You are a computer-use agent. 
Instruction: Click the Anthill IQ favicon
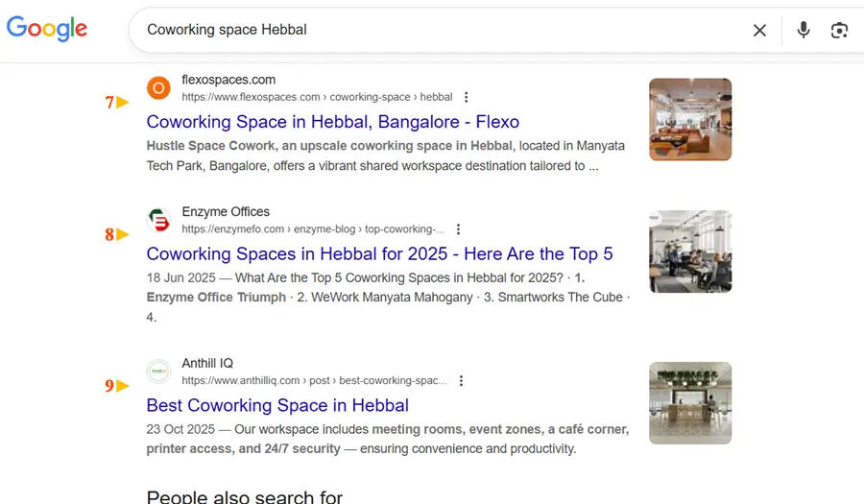tap(158, 372)
